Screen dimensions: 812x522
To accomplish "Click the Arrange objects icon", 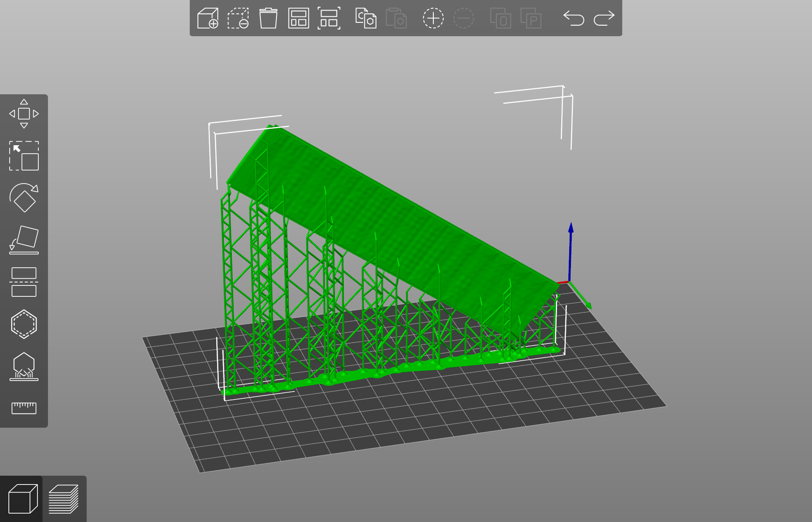I will pos(298,19).
